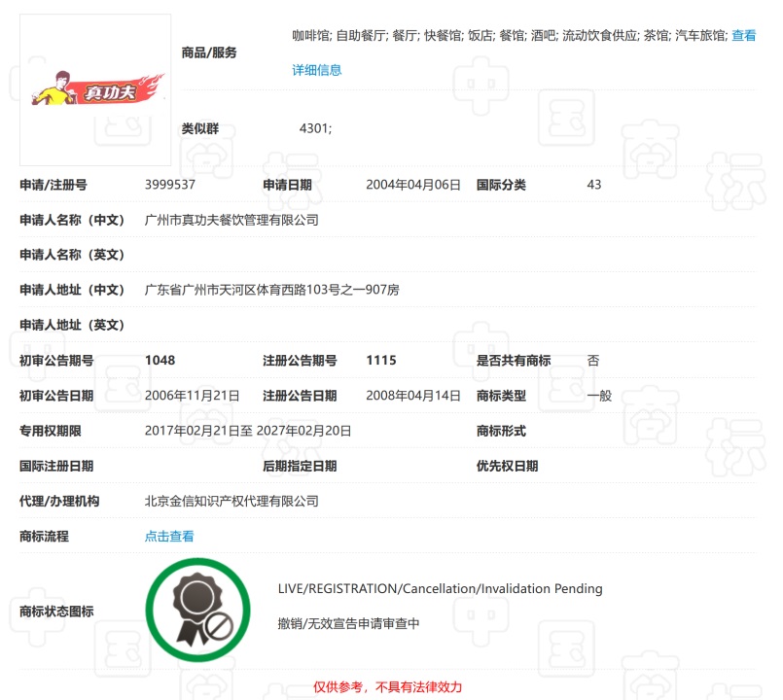The height and width of the screenshot is (700, 783).
Task: Select registration announcement date 2008年04月14日
Action: [x=412, y=396]
